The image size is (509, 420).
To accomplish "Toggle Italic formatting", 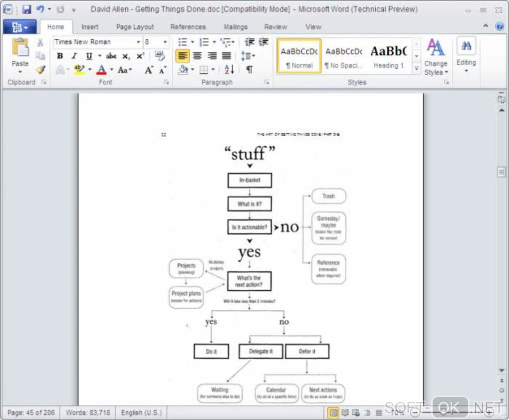I will [74, 56].
